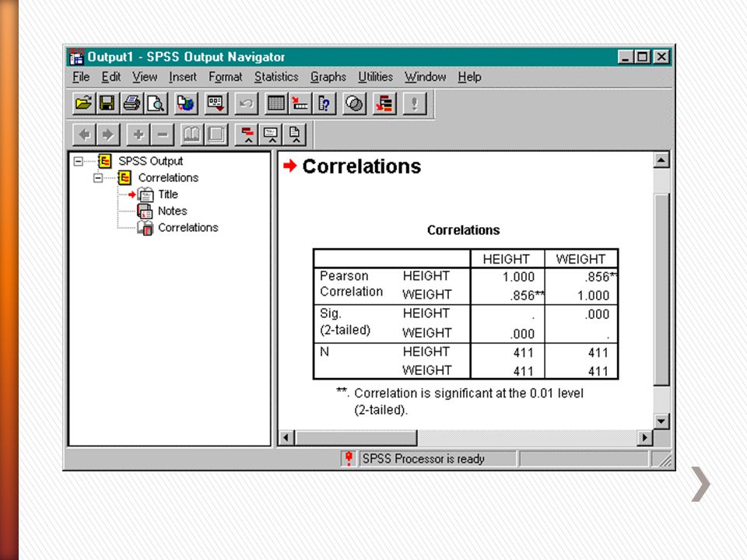Open the Edit menu

[x=111, y=77]
